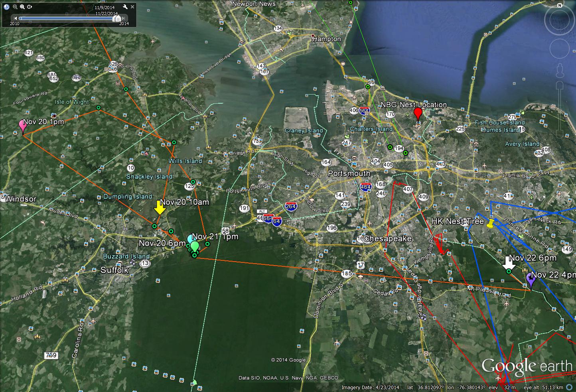Click the Nov 22 6pm label
576x392 pixels.
tap(533, 258)
